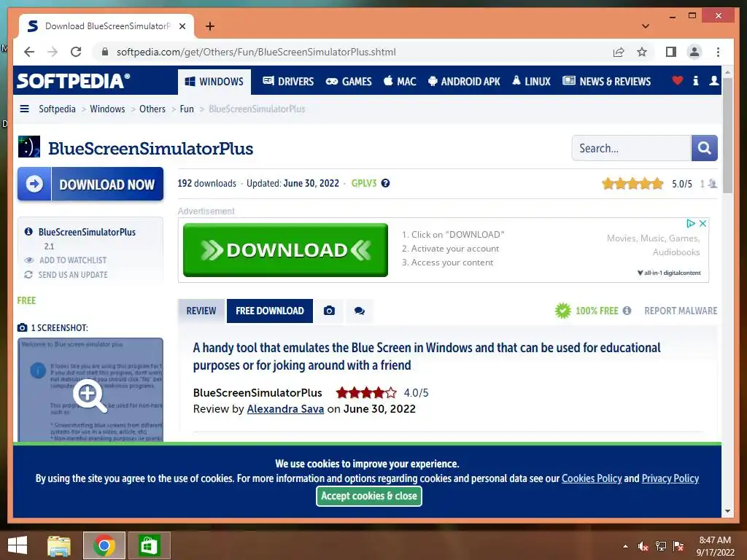Click the share page icon in address bar

(619, 52)
